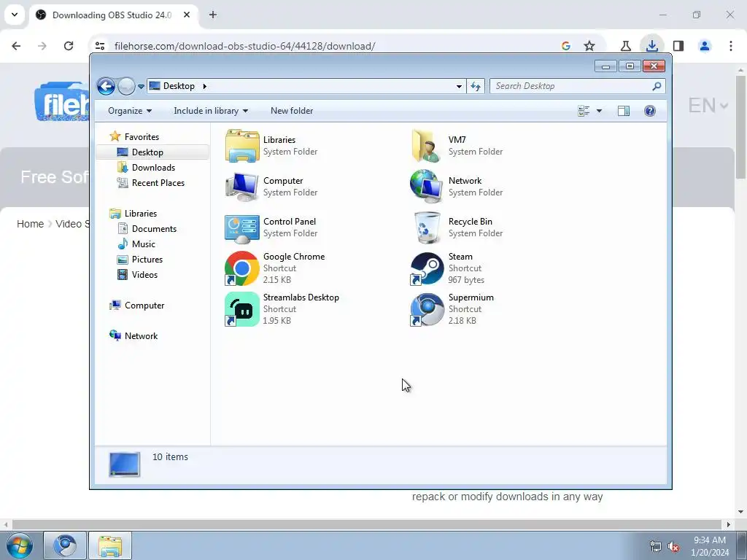Click the Explorer forward navigation arrow

point(126,86)
